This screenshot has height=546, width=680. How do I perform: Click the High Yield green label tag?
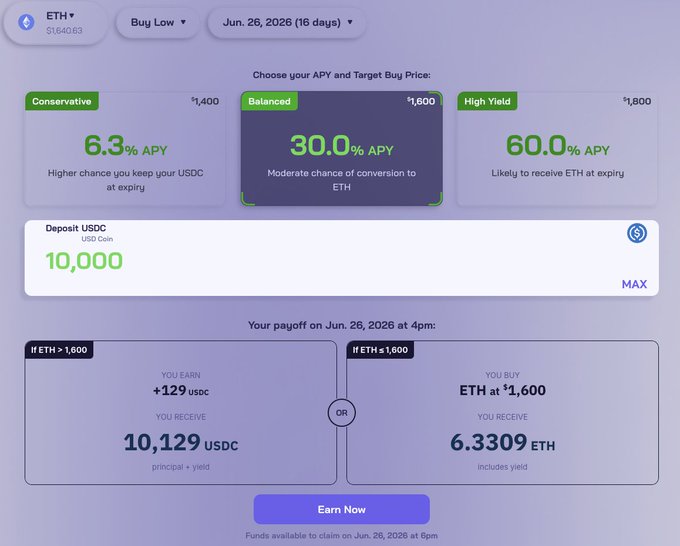coord(487,101)
